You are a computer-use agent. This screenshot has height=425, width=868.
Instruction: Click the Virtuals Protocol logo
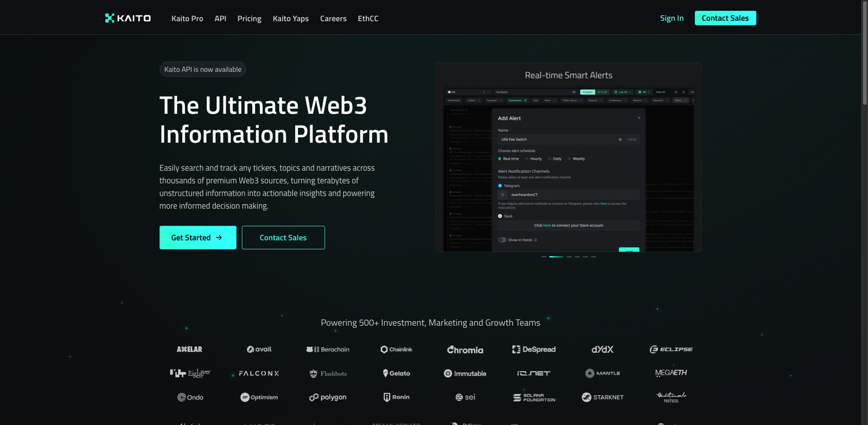(x=671, y=397)
